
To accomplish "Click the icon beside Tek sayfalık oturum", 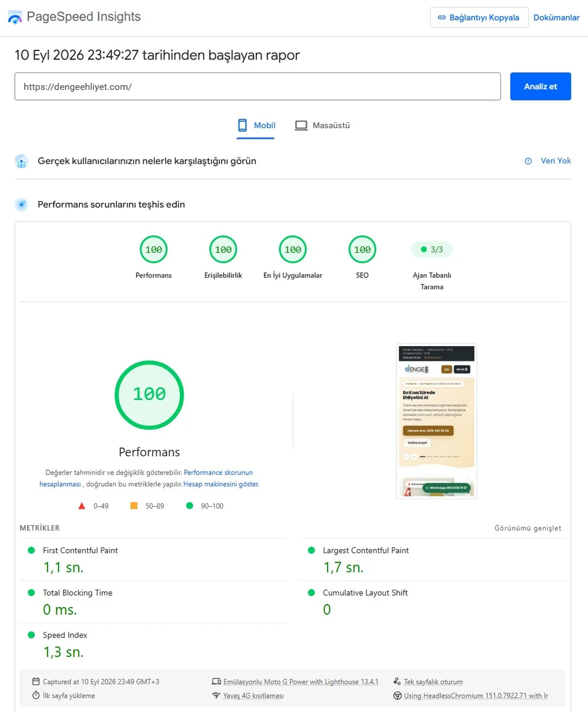I will pyautogui.click(x=397, y=682).
